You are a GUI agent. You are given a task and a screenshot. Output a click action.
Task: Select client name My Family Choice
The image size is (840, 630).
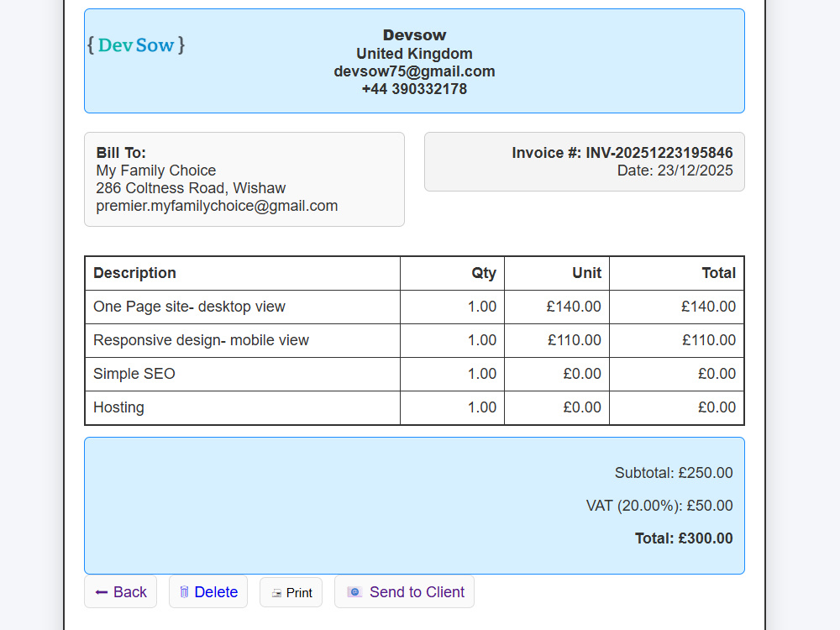point(156,171)
